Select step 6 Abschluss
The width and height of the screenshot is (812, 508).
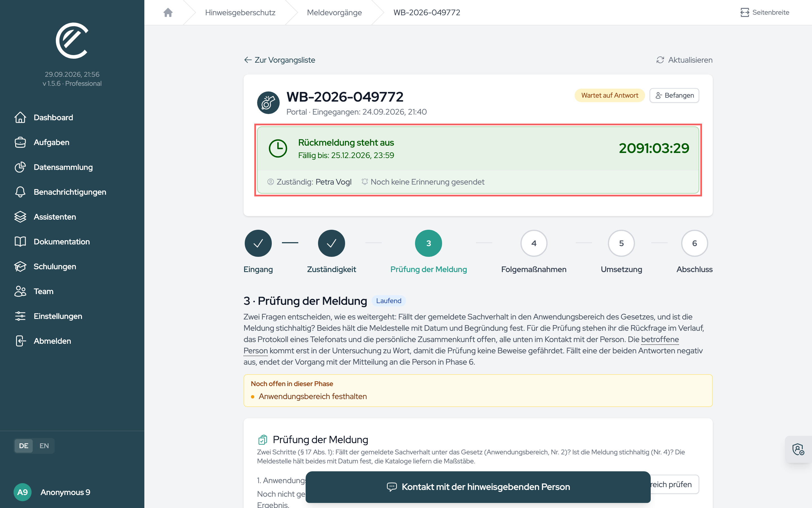tap(694, 243)
